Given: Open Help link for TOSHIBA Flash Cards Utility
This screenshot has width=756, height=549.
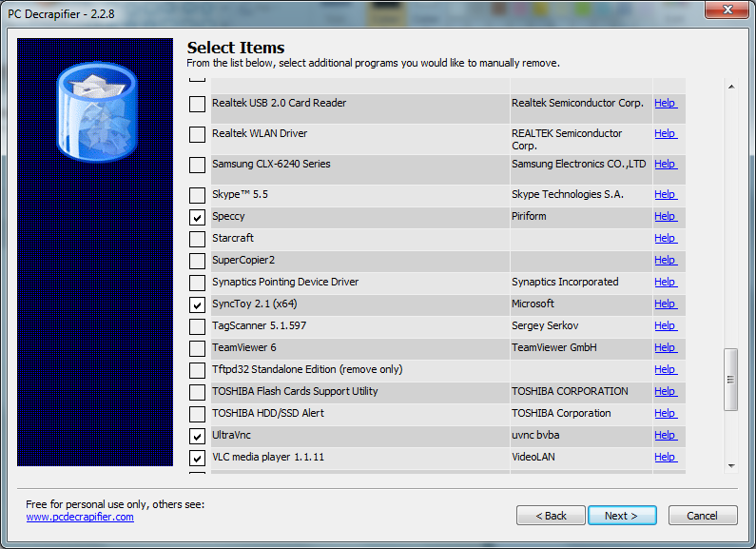Looking at the screenshot, I should tap(666, 391).
